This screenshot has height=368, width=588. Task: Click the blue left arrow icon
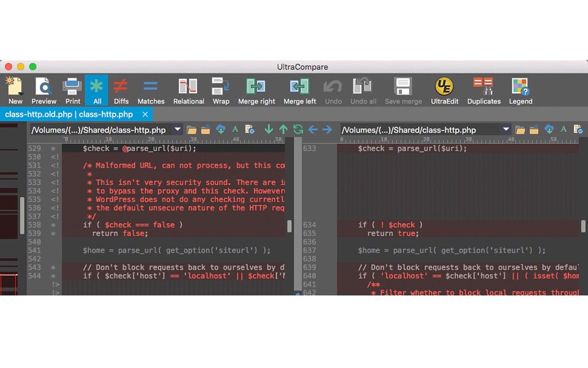point(313,129)
